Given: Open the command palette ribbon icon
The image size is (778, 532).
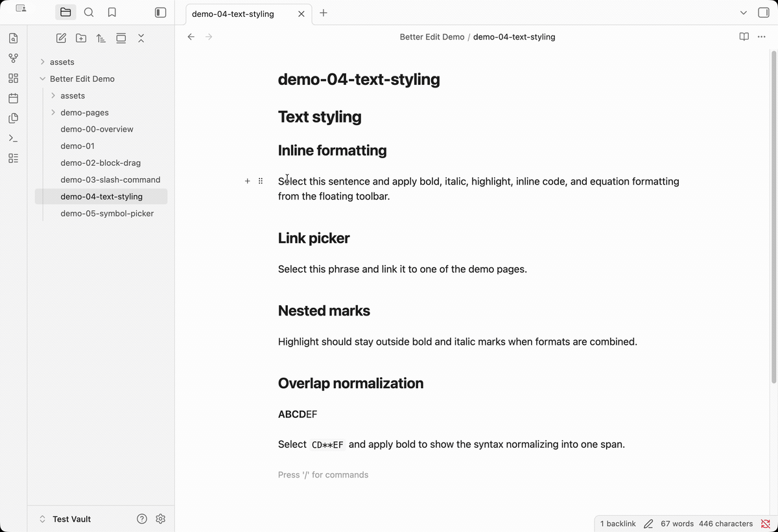Looking at the screenshot, I should coord(14,139).
